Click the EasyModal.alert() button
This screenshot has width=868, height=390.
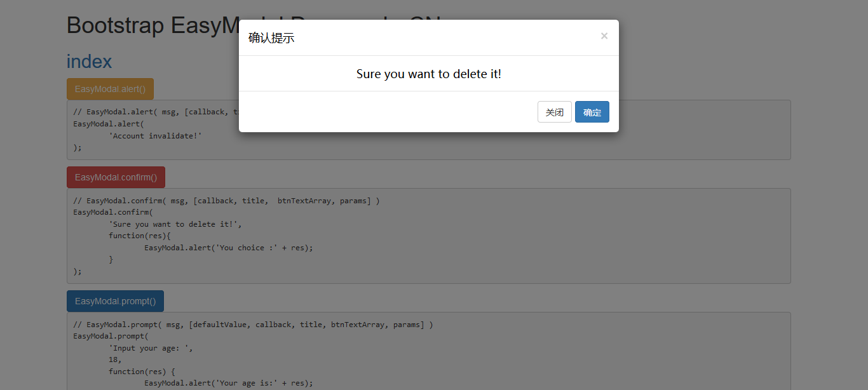click(x=110, y=89)
